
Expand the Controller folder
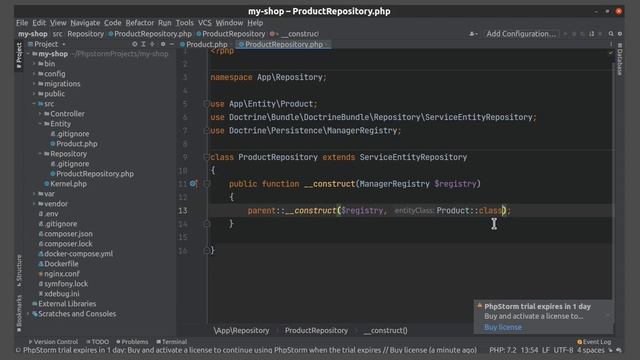[x=40, y=114]
